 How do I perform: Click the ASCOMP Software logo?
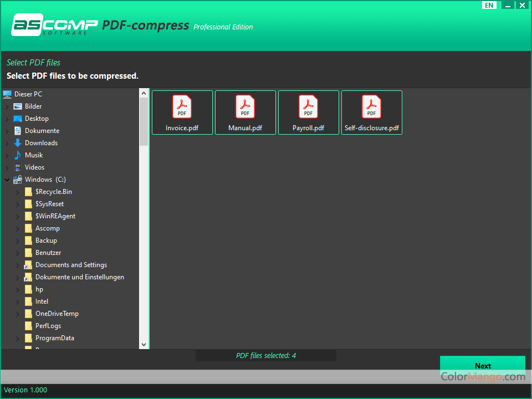pos(54,25)
